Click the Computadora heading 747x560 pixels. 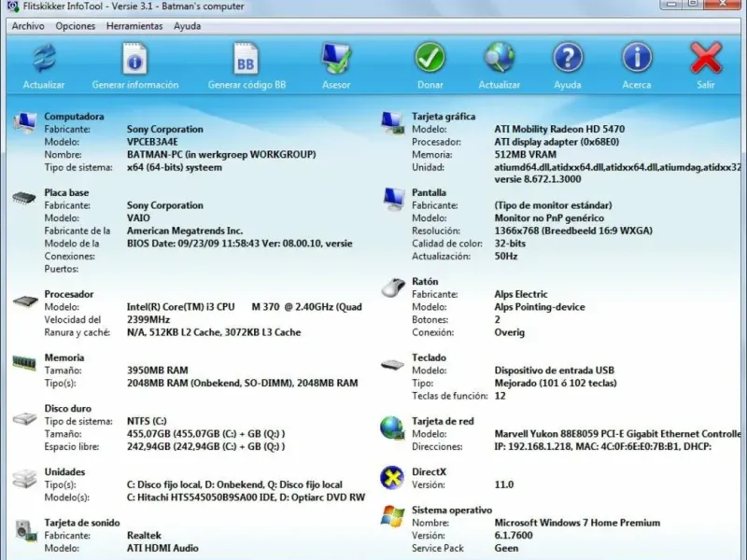coord(74,116)
